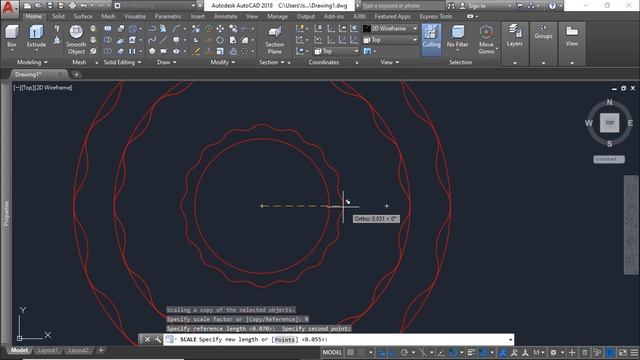Toggle Ortho mode in status bar
This screenshot has height=360, width=640.
(392, 352)
